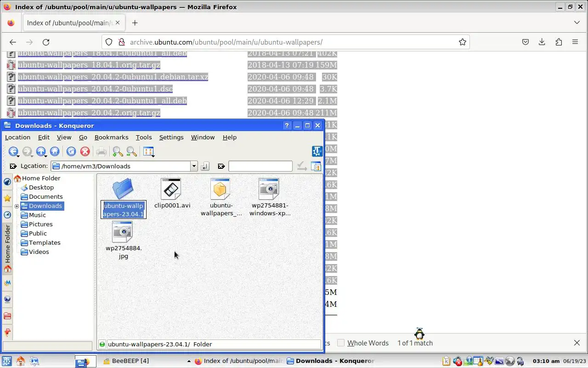The width and height of the screenshot is (588, 368).
Task: Click the sidebar-view icon right of the filter field
Action: click(316, 166)
